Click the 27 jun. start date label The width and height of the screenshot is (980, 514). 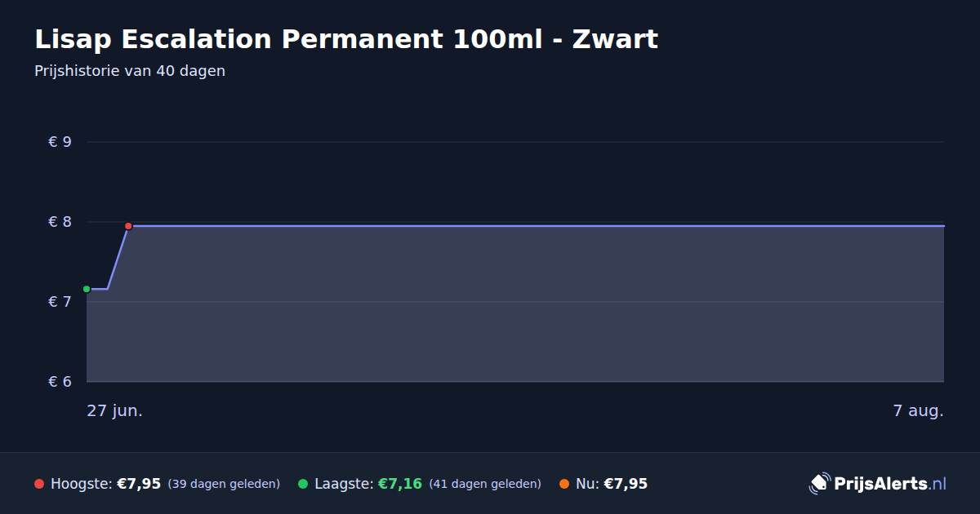(x=115, y=411)
